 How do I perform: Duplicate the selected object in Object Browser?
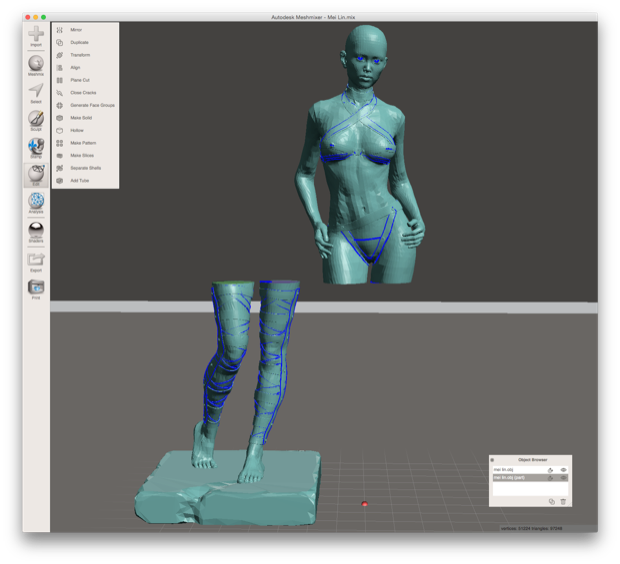coord(552,502)
